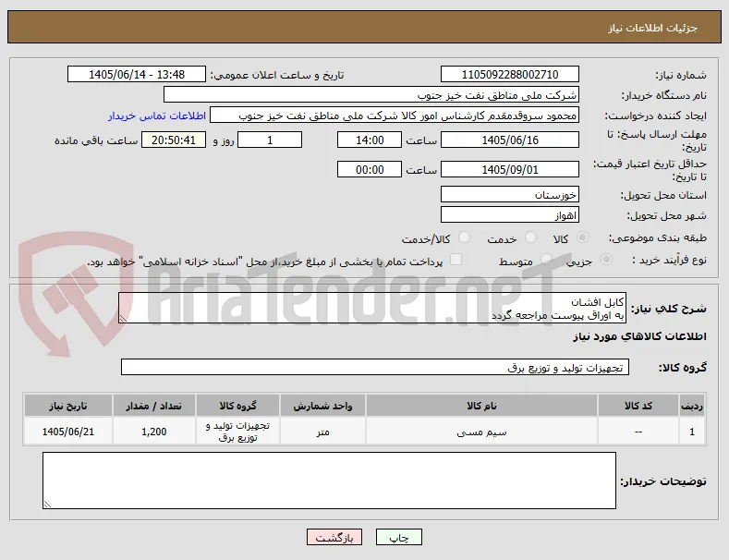
Task: Click the validity time field 00:00
Action: [370, 170]
